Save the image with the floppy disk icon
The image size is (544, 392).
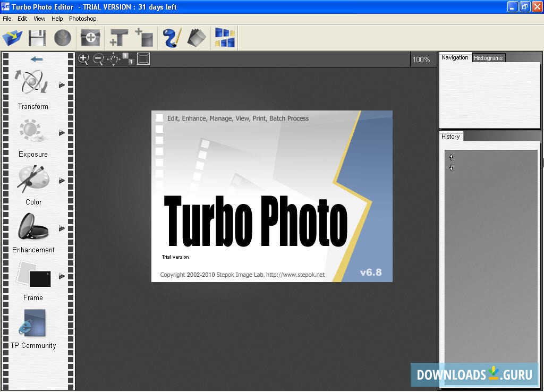tap(36, 37)
